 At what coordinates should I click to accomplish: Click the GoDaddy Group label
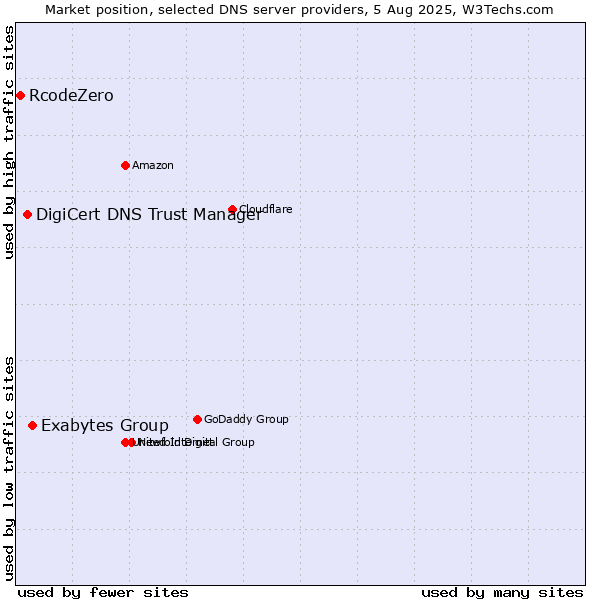pyautogui.click(x=246, y=419)
